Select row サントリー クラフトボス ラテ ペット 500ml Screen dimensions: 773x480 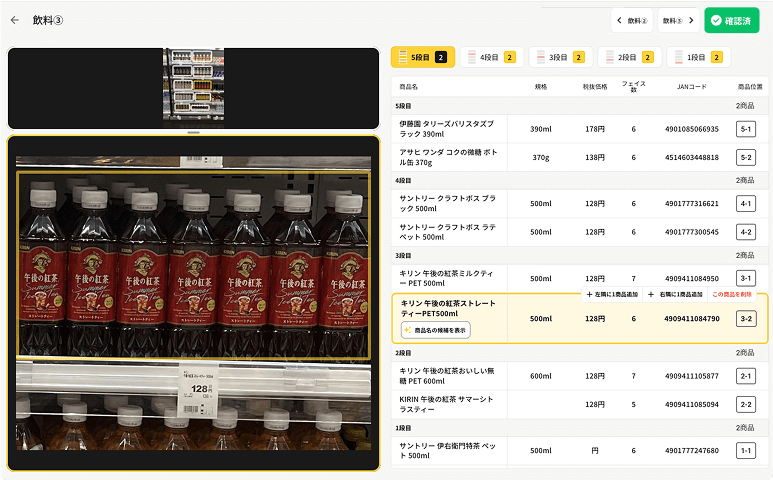[580, 232]
